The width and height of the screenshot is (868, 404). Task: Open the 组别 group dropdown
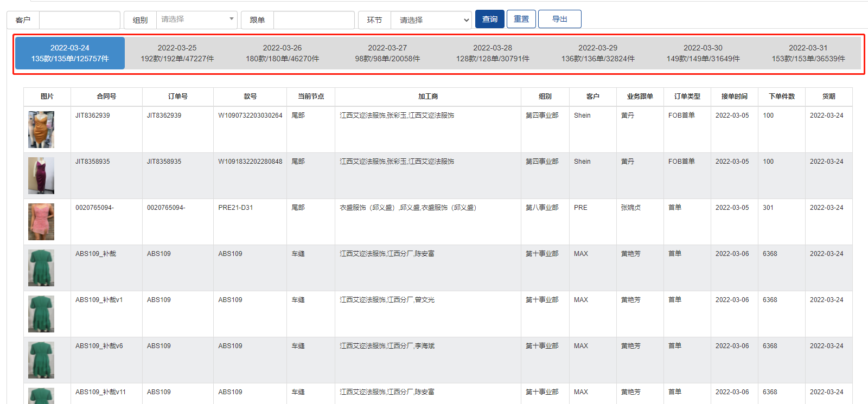tap(196, 20)
